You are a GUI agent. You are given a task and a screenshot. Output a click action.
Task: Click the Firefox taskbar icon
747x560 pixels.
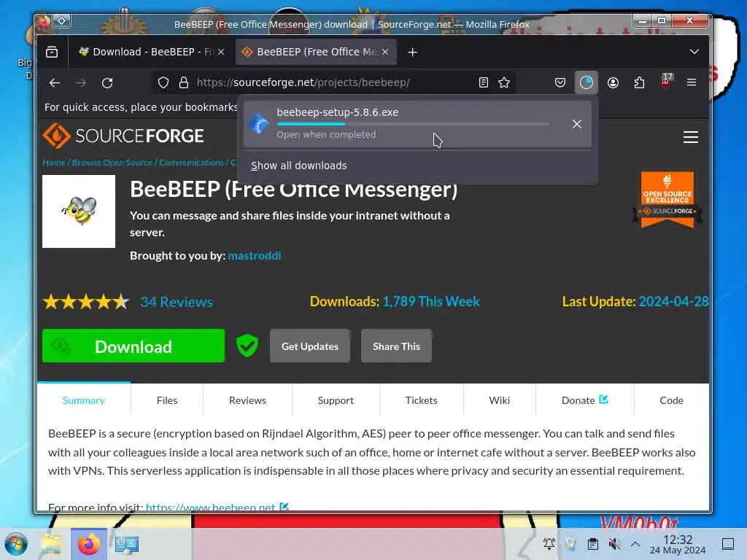pos(89,544)
